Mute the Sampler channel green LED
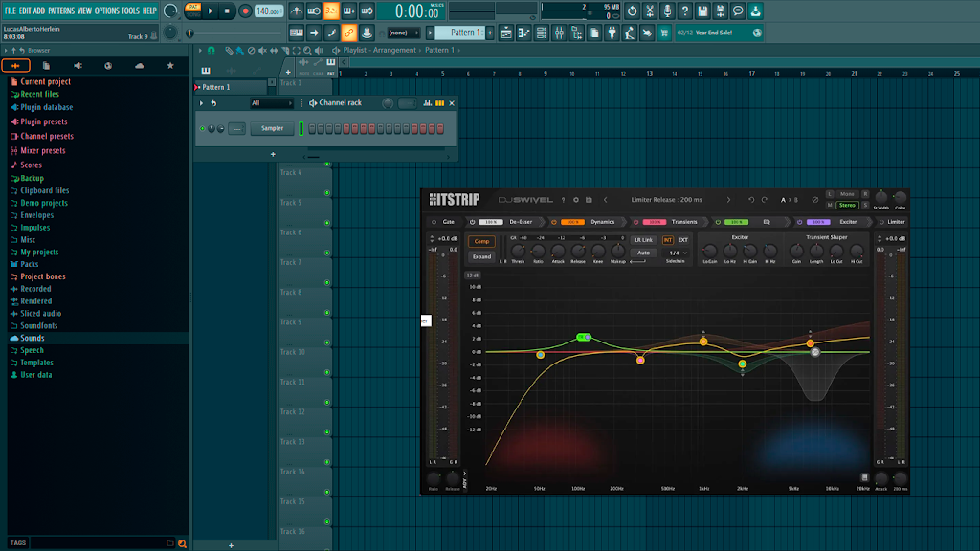The image size is (980, 551). 203,129
